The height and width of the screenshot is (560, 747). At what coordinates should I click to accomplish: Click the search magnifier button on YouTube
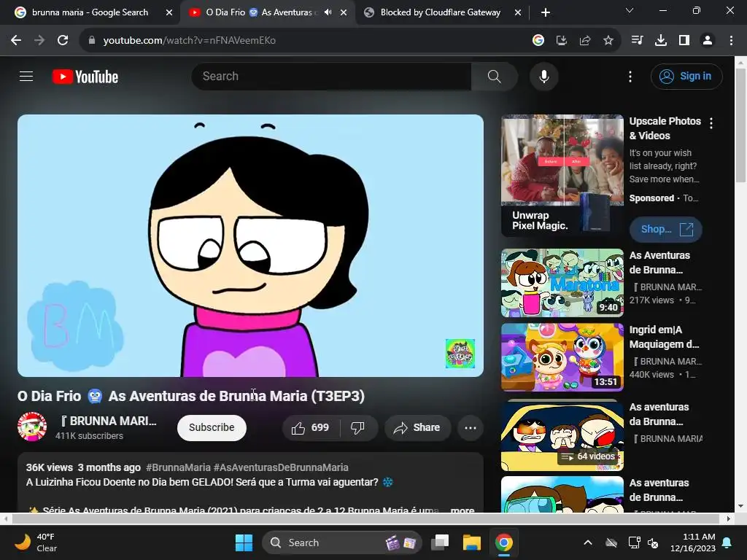click(x=494, y=76)
